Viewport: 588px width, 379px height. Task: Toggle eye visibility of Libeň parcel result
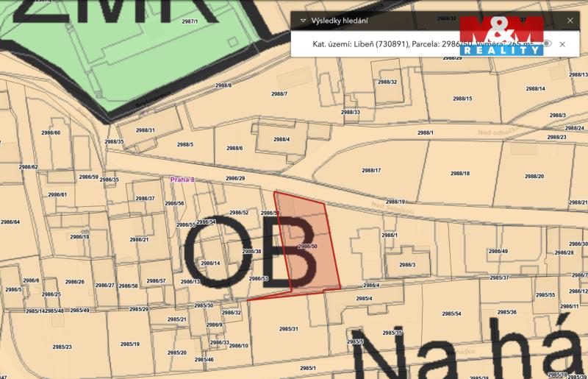click(x=548, y=44)
